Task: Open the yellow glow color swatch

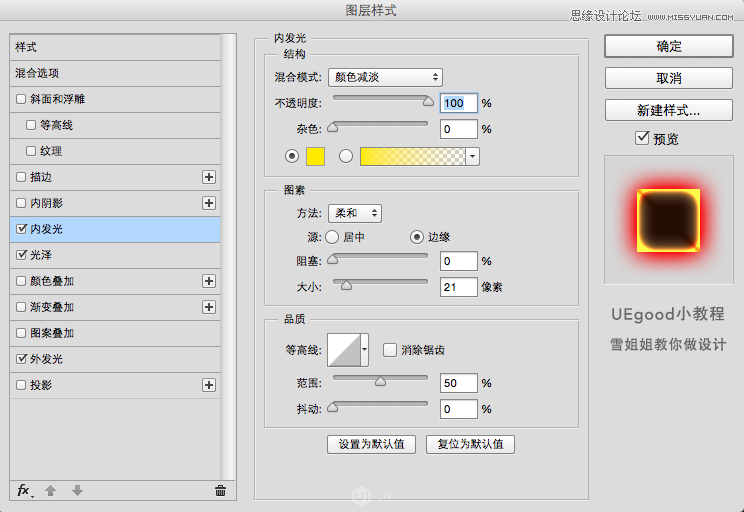Action: point(316,157)
